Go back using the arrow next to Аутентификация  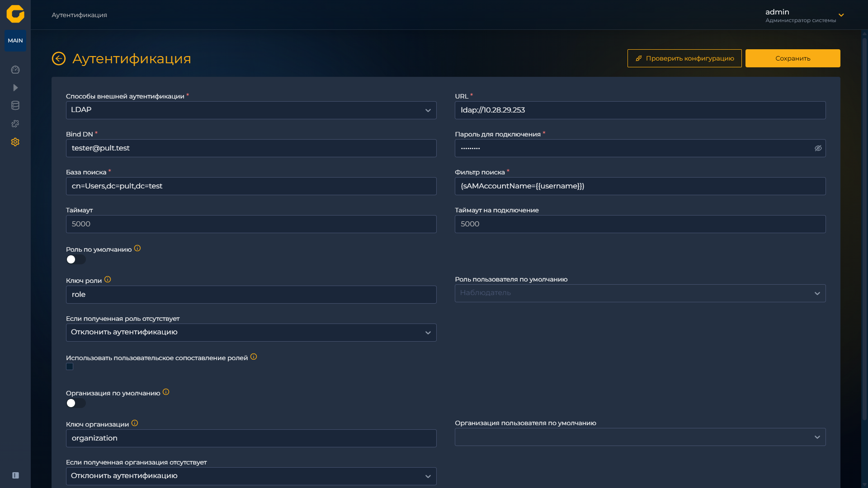[59, 59]
